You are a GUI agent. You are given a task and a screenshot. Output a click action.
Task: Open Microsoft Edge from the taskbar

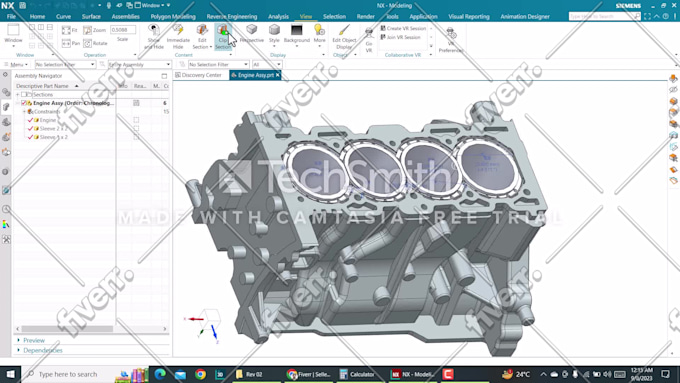[x=160, y=374]
